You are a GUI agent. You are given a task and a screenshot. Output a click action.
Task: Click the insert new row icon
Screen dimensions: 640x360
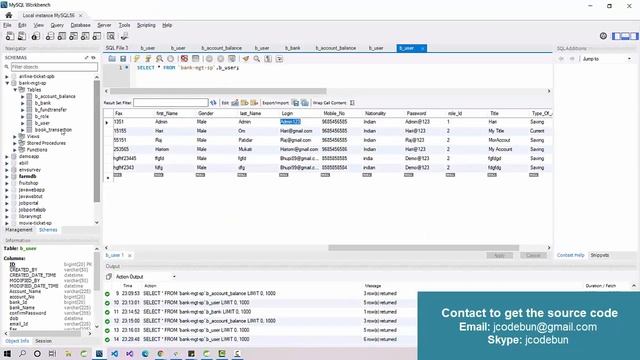pyautogui.click(x=244, y=103)
